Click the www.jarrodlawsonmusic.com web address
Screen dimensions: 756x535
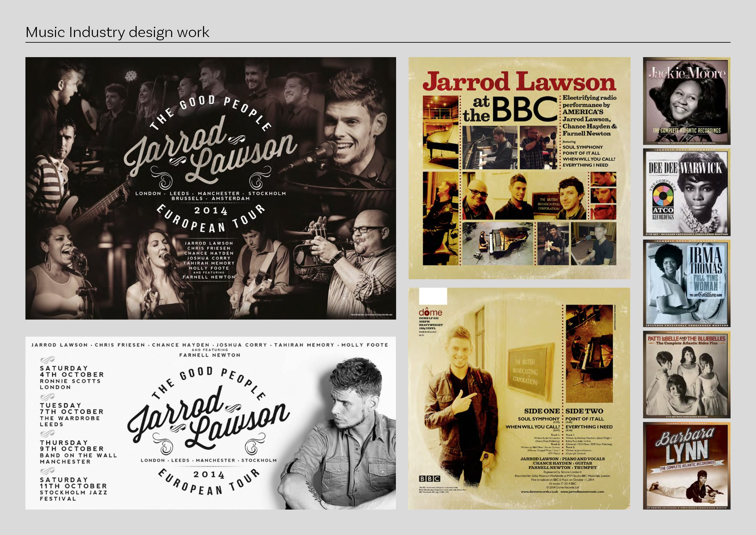tap(582, 491)
